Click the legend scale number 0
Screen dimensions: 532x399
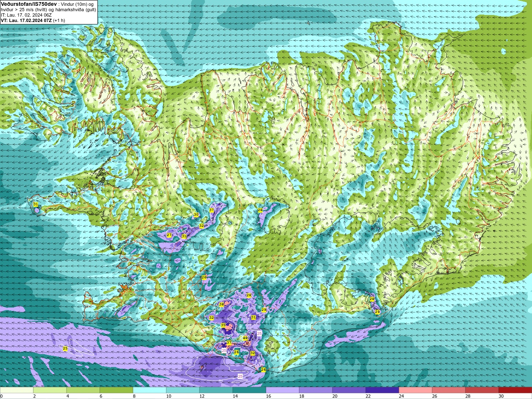click(x=1, y=396)
